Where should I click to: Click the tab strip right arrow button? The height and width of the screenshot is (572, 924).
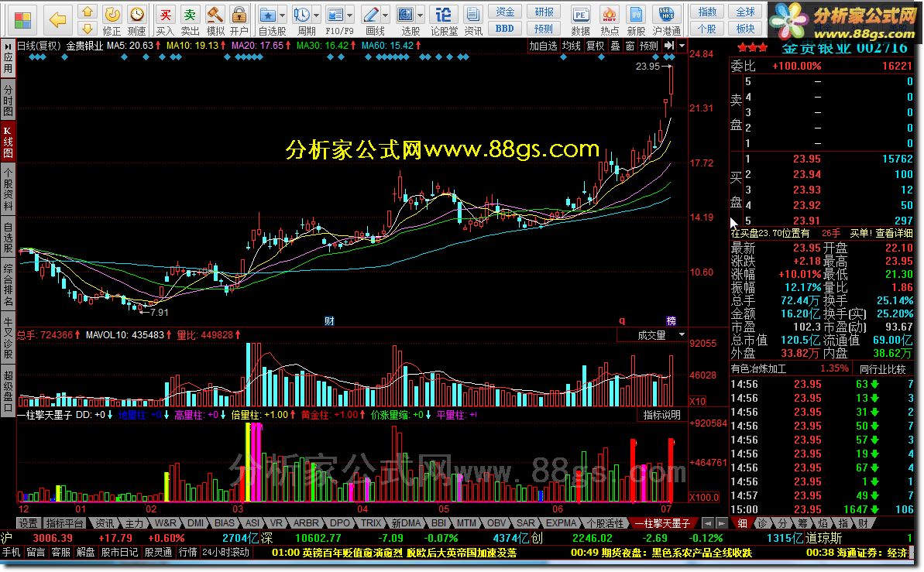(x=722, y=523)
